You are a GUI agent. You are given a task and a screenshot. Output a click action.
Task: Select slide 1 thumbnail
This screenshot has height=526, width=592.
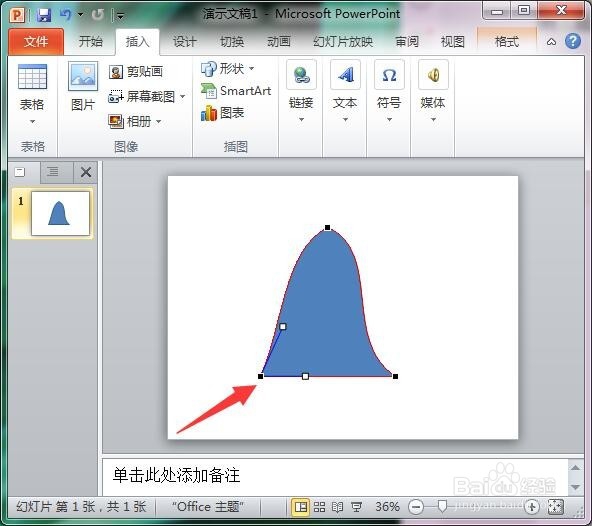point(60,213)
